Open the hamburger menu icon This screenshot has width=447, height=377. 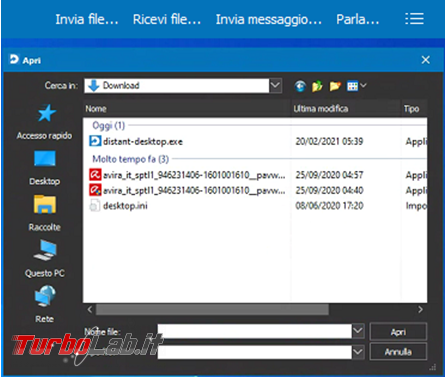[x=414, y=19]
